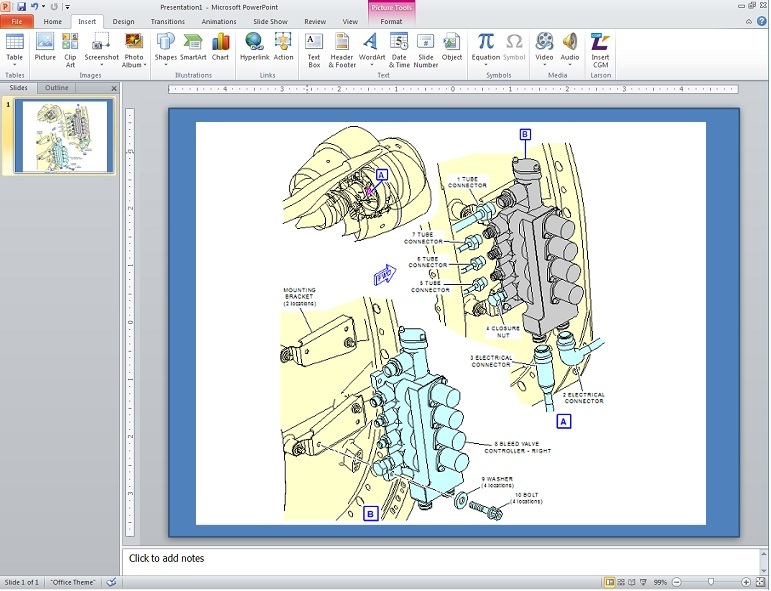The image size is (771, 591).
Task: Switch to Normal view in status bar
Action: [x=610, y=582]
